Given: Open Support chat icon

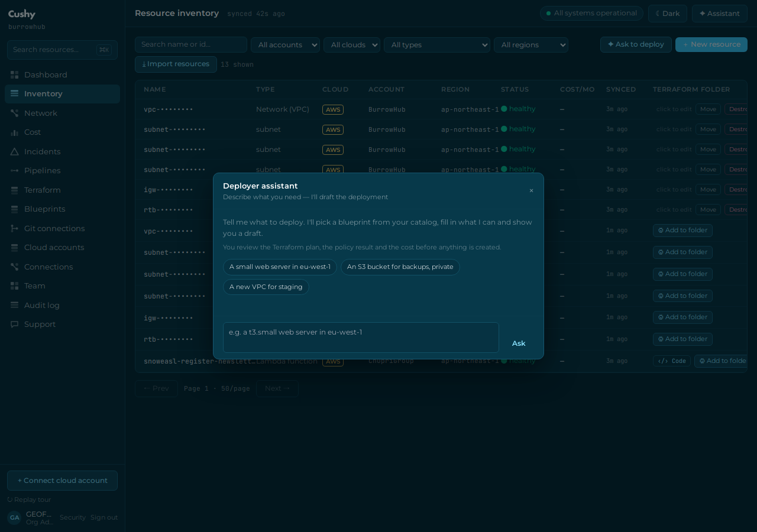Looking at the screenshot, I should coord(14,325).
